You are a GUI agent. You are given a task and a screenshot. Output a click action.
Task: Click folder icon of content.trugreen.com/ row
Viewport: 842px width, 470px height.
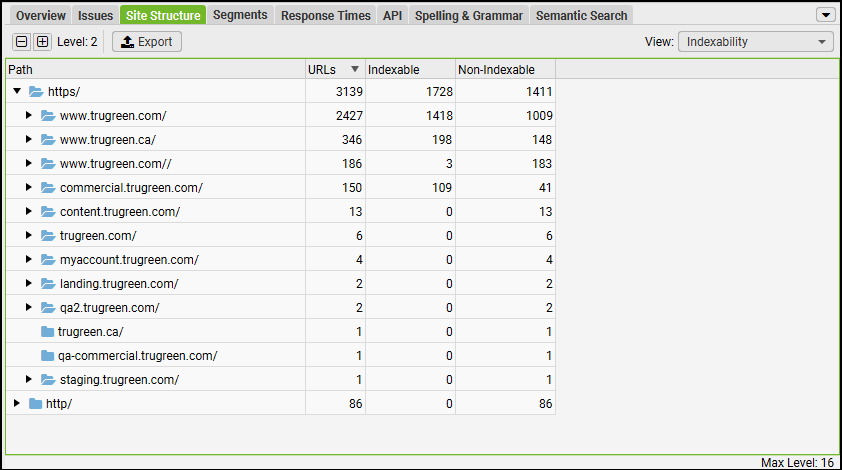pyautogui.click(x=48, y=212)
